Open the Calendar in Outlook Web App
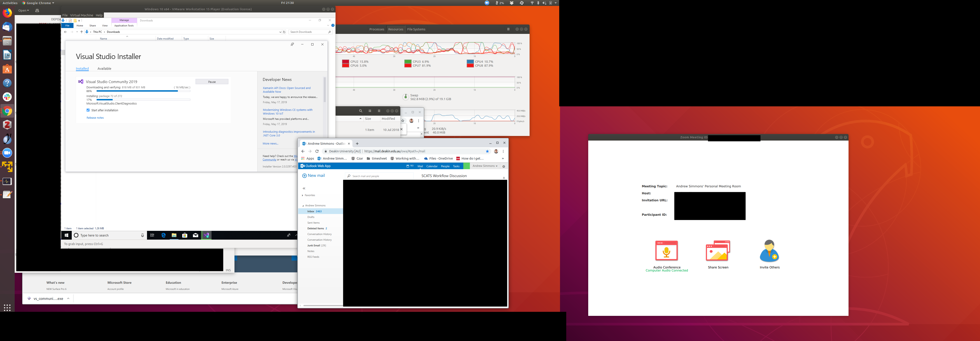This screenshot has width=980, height=341. [432, 167]
